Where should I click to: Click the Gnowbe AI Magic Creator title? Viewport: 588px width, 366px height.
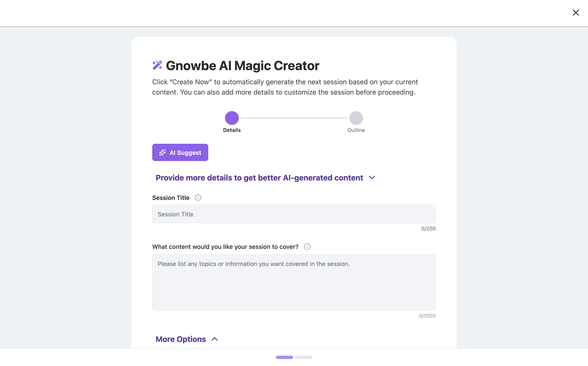(242, 66)
